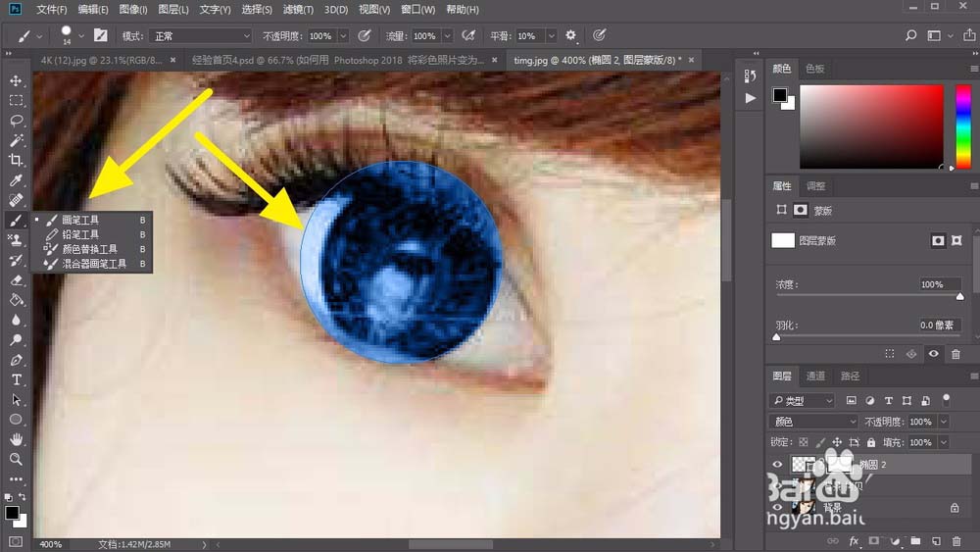This screenshot has width=980, height=552.
Task: Toggle Quick Mask mode
Action: click(x=16, y=541)
